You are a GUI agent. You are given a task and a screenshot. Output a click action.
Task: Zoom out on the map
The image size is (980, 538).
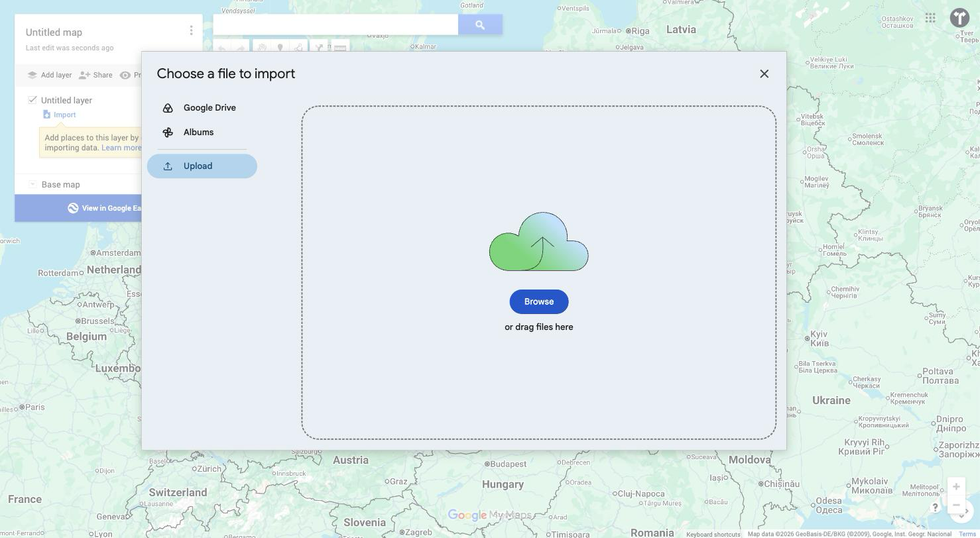point(956,505)
